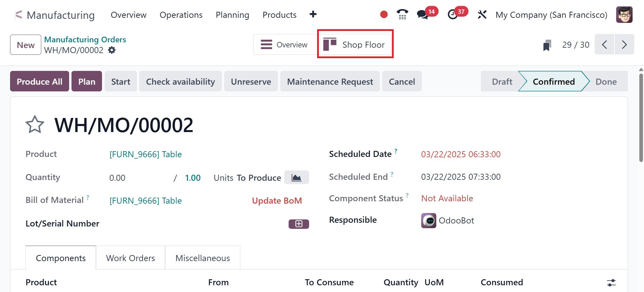Click the forecast chart icon next to To Produce
Viewport: 644px width, 292px height.
[x=296, y=177]
